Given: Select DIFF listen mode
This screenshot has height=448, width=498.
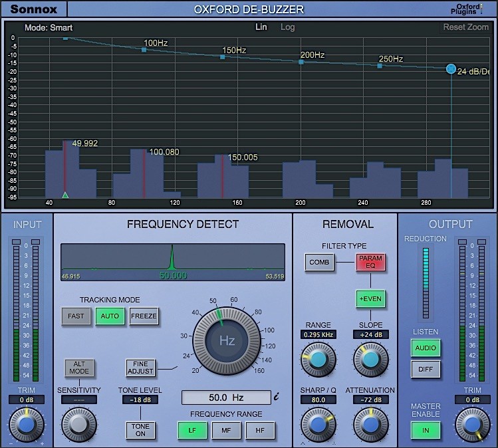Looking at the screenshot, I should coord(426,369).
